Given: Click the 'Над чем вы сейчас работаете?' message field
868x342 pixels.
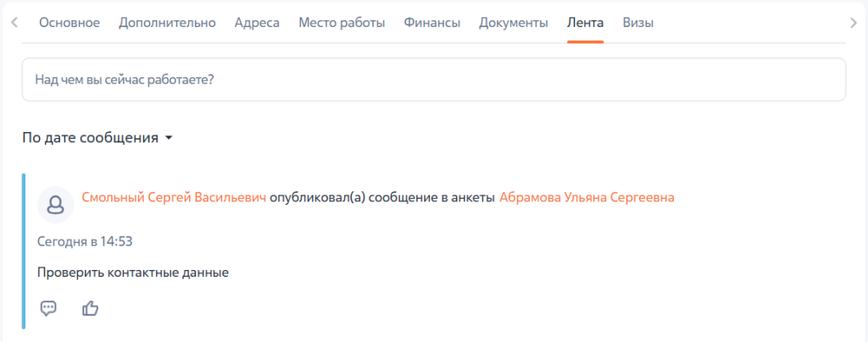Looking at the screenshot, I should pyautogui.click(x=433, y=80).
